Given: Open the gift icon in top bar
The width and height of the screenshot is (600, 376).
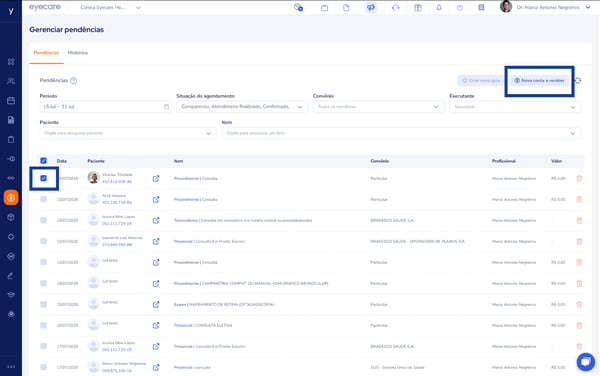Looking at the screenshot, I should coord(418,8).
